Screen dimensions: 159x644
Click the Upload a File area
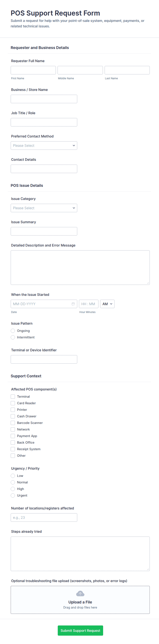(x=80, y=600)
